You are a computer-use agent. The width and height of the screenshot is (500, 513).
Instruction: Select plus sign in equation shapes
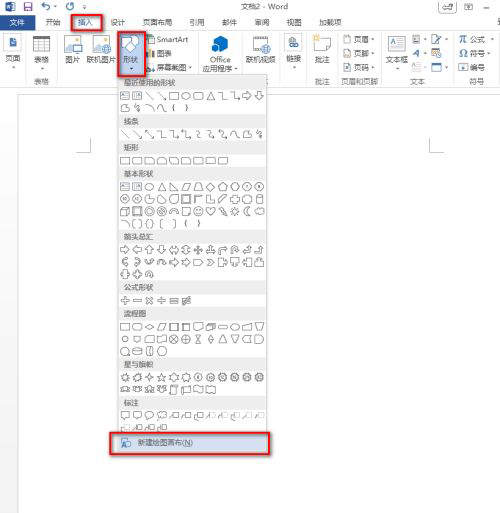coord(125,300)
